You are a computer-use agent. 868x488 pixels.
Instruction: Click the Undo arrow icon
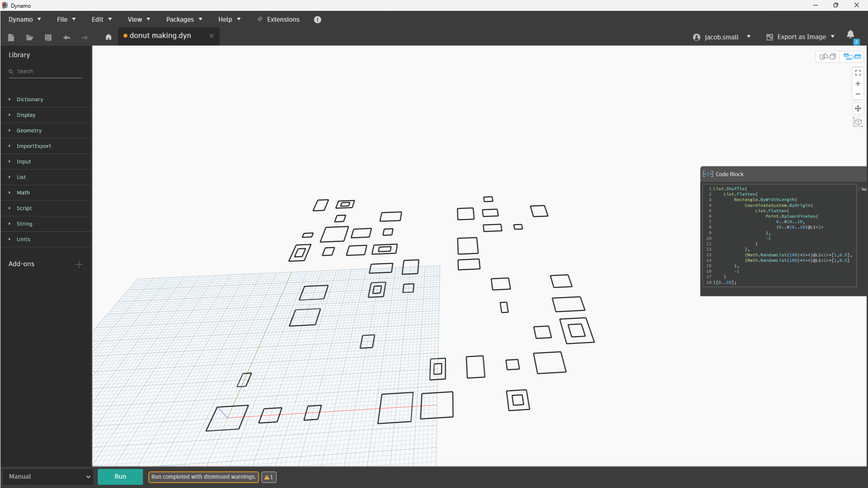tap(66, 38)
